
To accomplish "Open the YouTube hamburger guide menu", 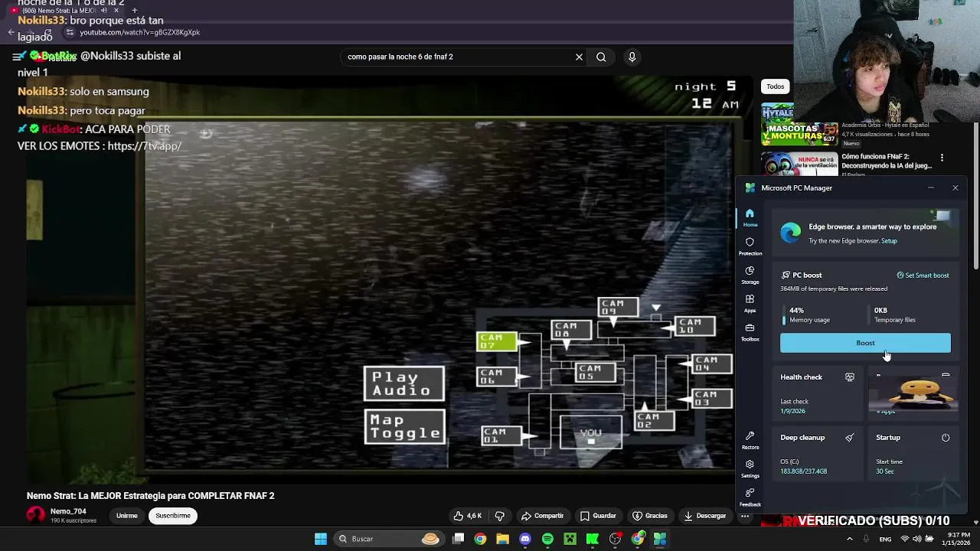I will (18, 57).
